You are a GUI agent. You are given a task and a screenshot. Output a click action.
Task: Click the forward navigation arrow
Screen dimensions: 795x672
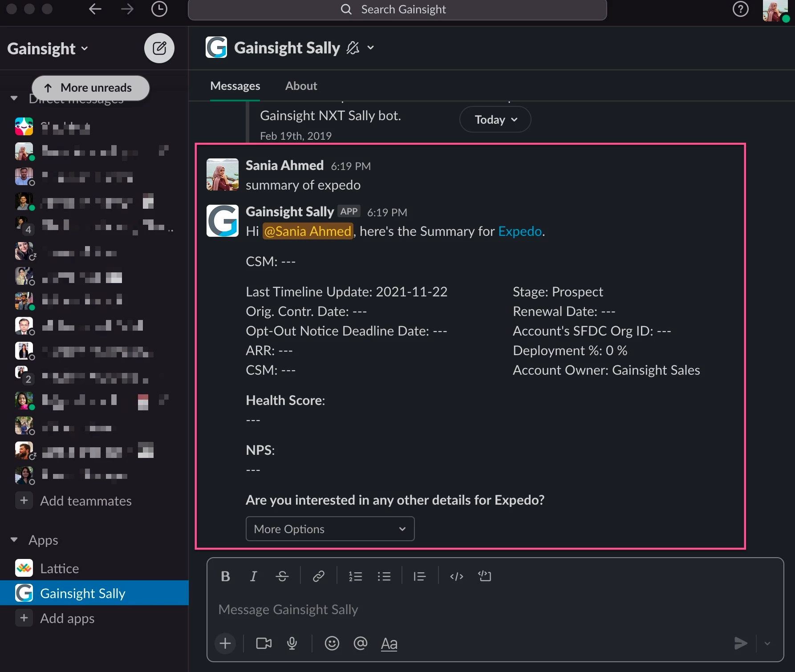click(x=127, y=9)
